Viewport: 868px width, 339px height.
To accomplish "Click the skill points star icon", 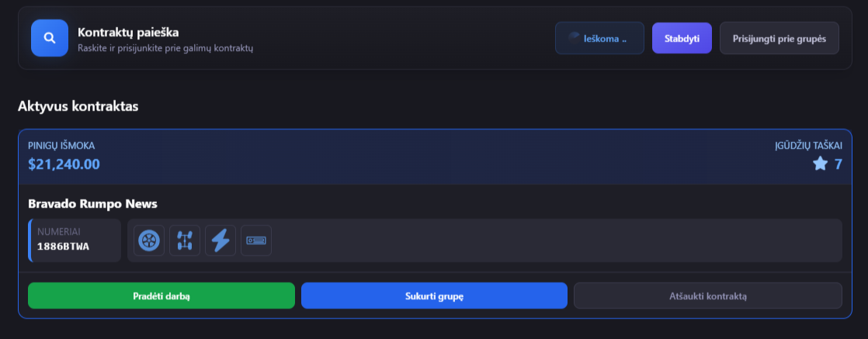I will (x=820, y=164).
